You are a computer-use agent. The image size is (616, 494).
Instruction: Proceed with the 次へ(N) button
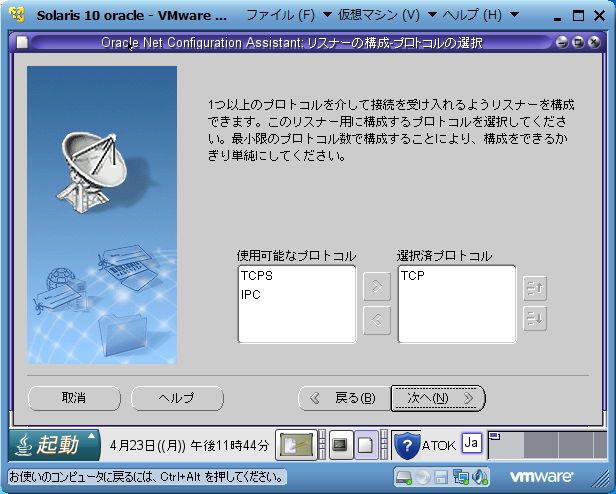click(x=438, y=399)
